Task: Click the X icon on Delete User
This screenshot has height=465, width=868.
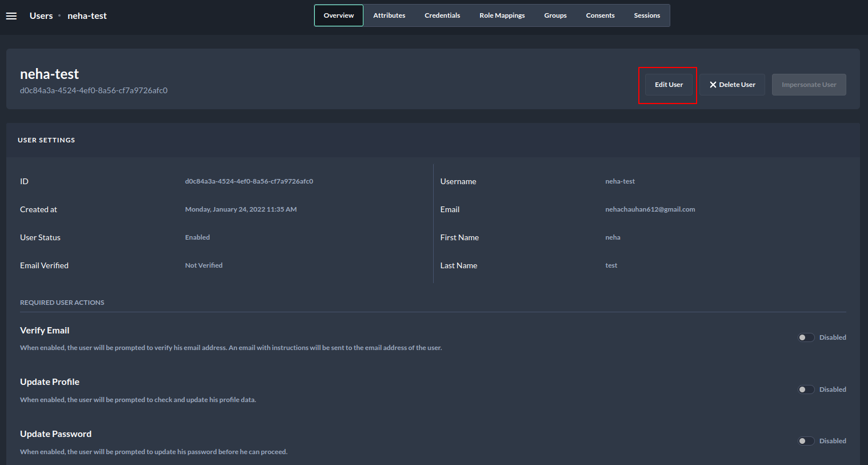Action: [x=713, y=85]
